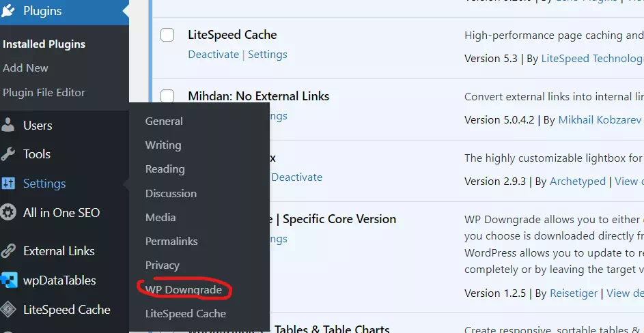Click the External Links chain icon

tap(8, 250)
